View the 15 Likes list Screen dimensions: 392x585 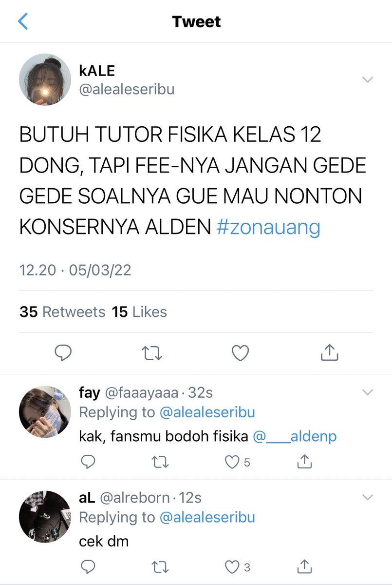click(139, 312)
